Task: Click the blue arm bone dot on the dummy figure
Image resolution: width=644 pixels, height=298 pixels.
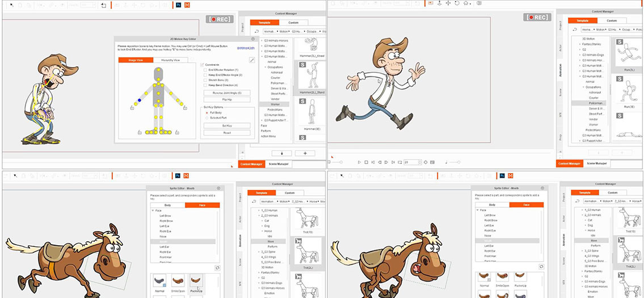Action: (x=140, y=100)
